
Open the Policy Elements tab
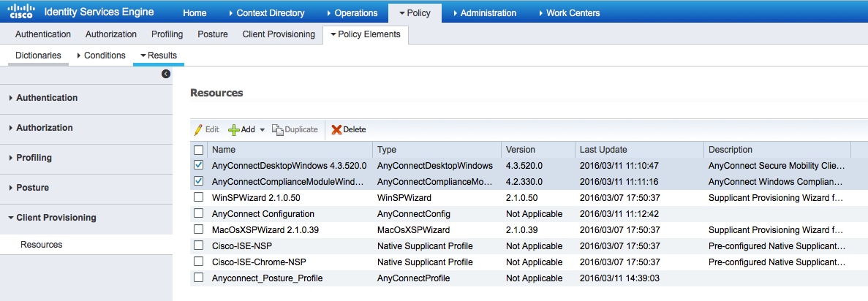click(366, 34)
